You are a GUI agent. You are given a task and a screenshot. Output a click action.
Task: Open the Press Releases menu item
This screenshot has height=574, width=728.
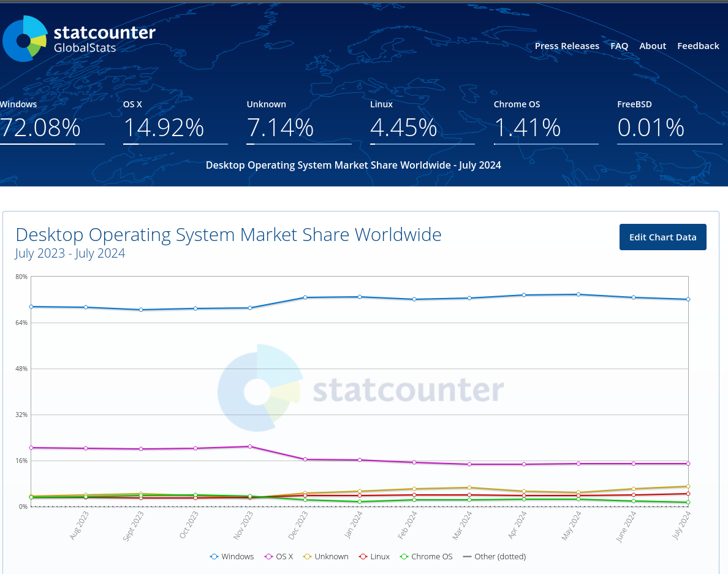(567, 45)
